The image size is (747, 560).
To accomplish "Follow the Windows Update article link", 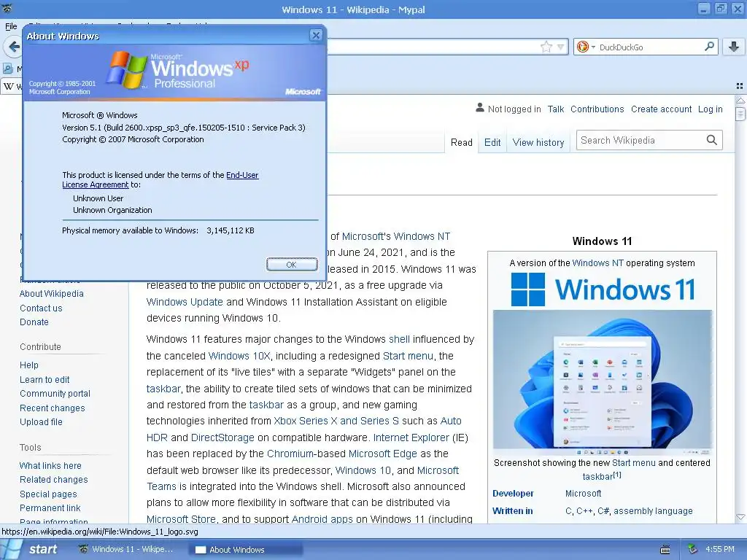I will 185,302.
